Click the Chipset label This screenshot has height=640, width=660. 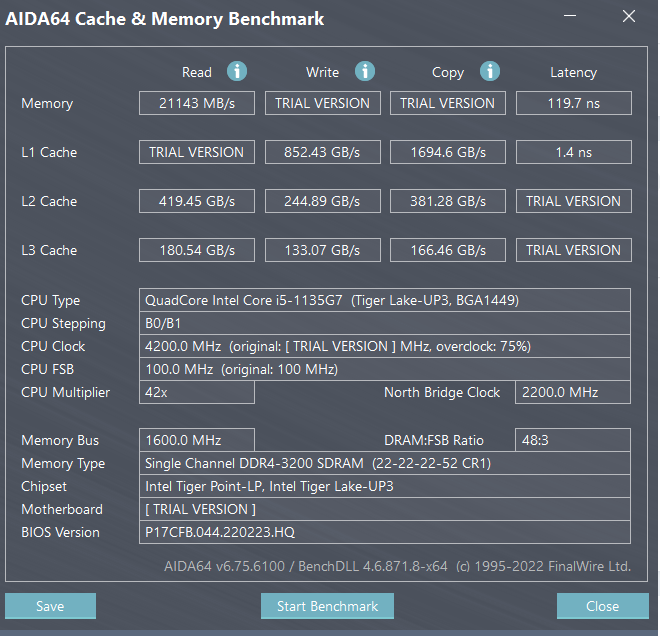[44, 487]
